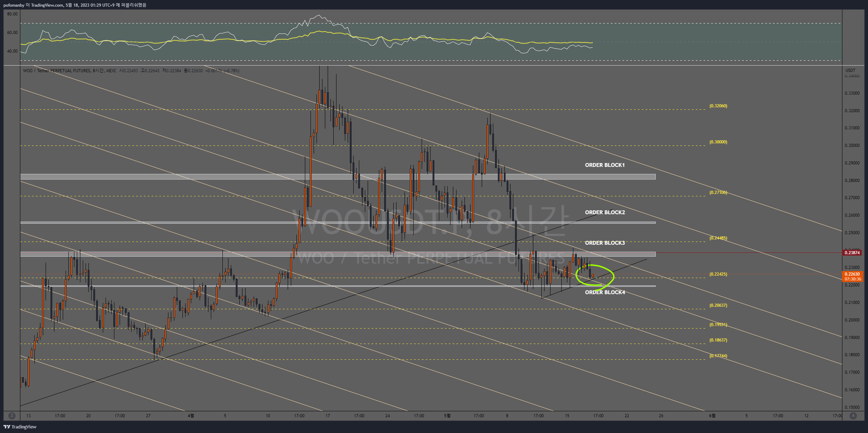The width and height of the screenshot is (868, 433).
Task: Click the pofomanby author name in header
Action: [14, 5]
